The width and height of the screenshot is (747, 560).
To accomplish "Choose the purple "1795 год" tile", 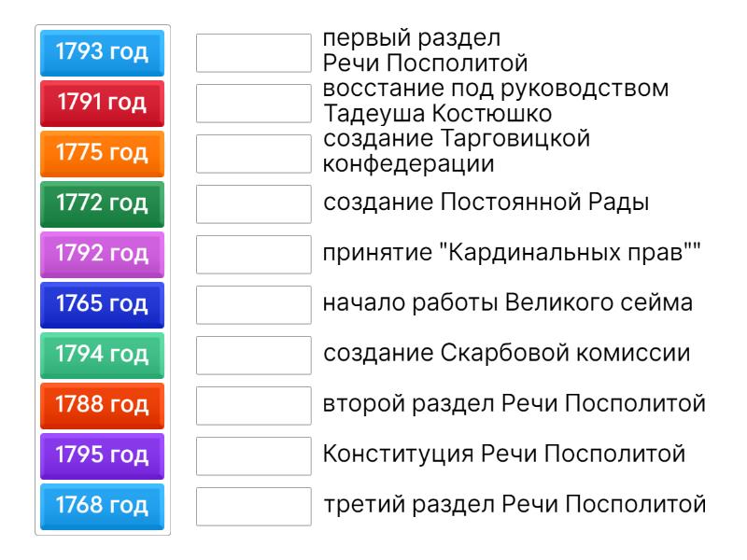I will (x=103, y=455).
